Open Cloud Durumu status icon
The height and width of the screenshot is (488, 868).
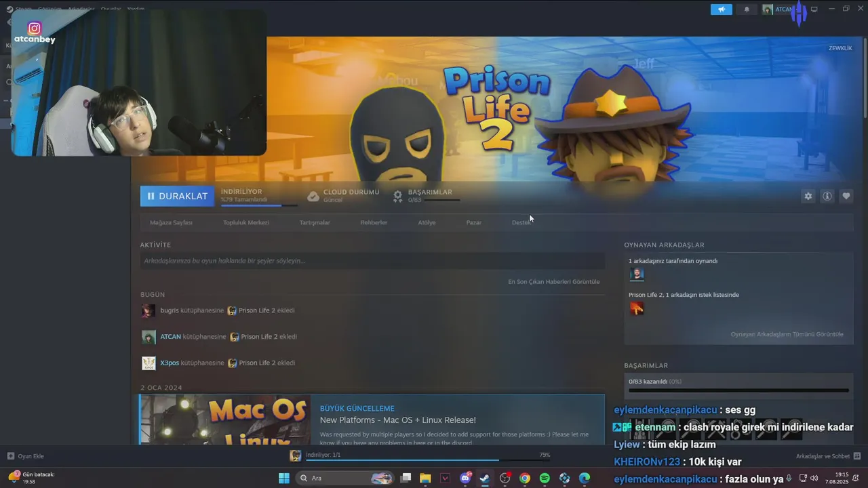tap(313, 196)
